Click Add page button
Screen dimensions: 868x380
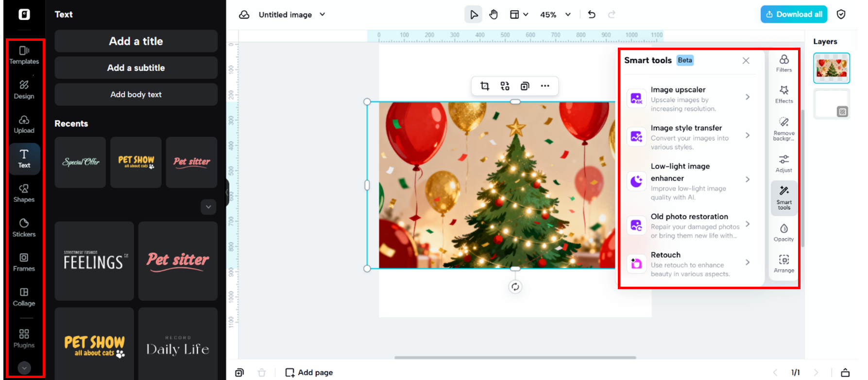click(309, 373)
